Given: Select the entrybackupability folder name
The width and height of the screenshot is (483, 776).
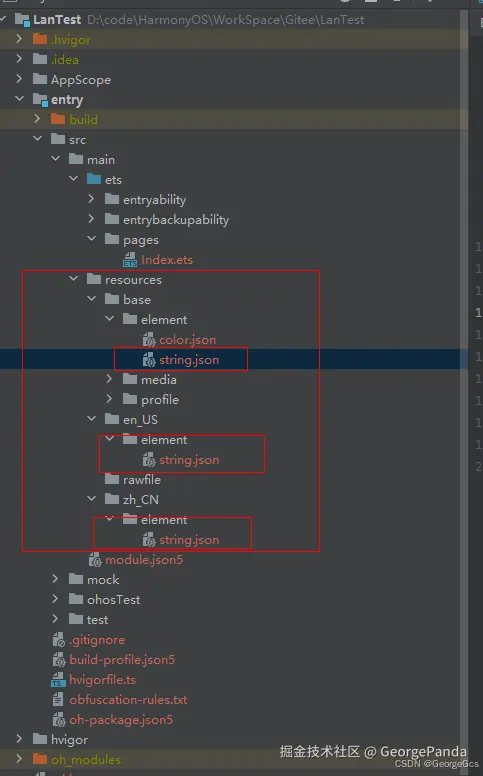Looking at the screenshot, I should [176, 219].
